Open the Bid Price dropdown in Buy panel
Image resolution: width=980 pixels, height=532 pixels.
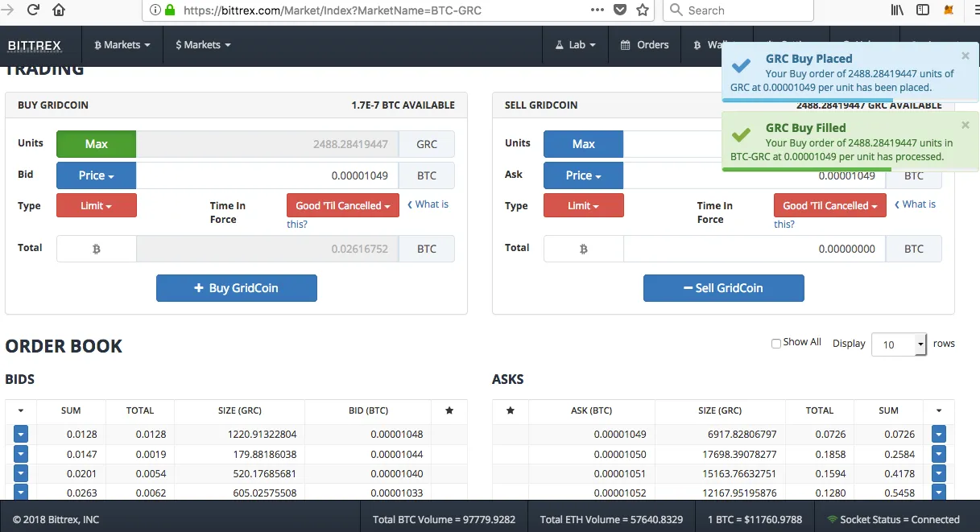[96, 175]
